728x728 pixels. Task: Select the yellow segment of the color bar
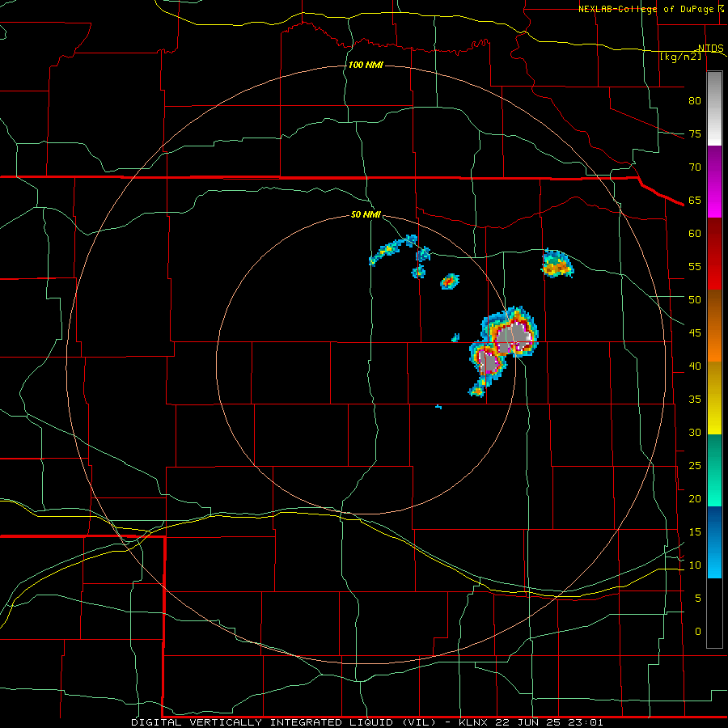pos(714,398)
